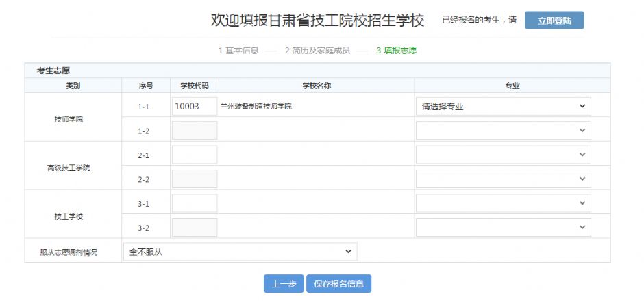Focus school code input for row 3-1
Screen dimensions: 644x301
(x=195, y=204)
